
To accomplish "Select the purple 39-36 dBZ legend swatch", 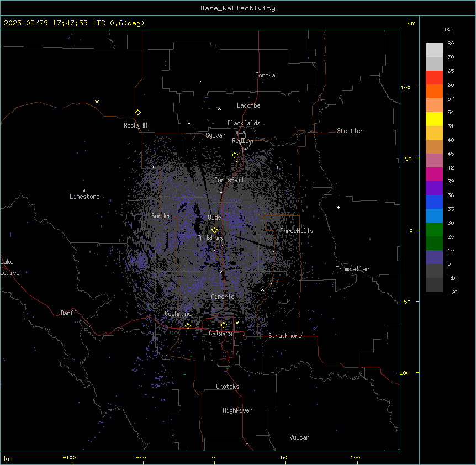I will coord(434,188).
